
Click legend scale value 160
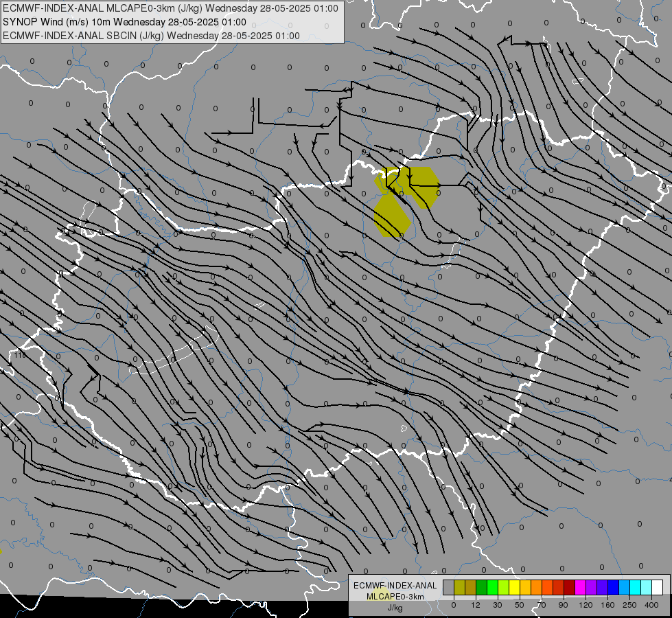[x=607, y=605]
